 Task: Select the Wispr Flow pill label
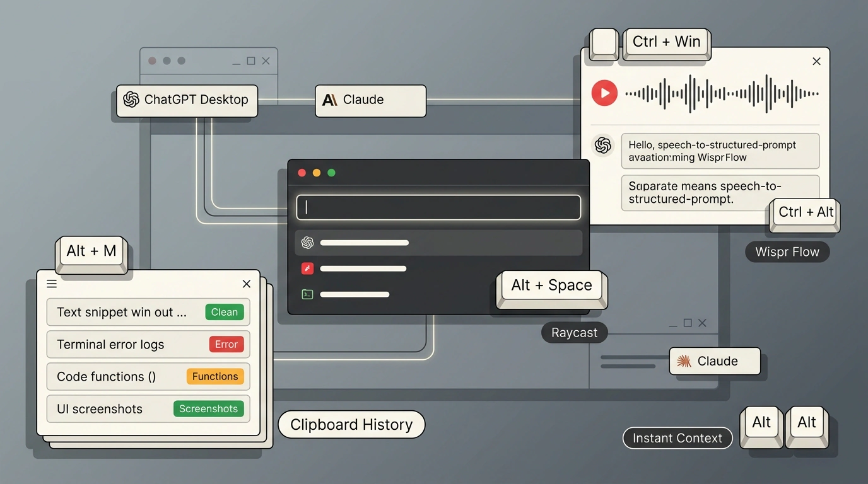tap(787, 252)
